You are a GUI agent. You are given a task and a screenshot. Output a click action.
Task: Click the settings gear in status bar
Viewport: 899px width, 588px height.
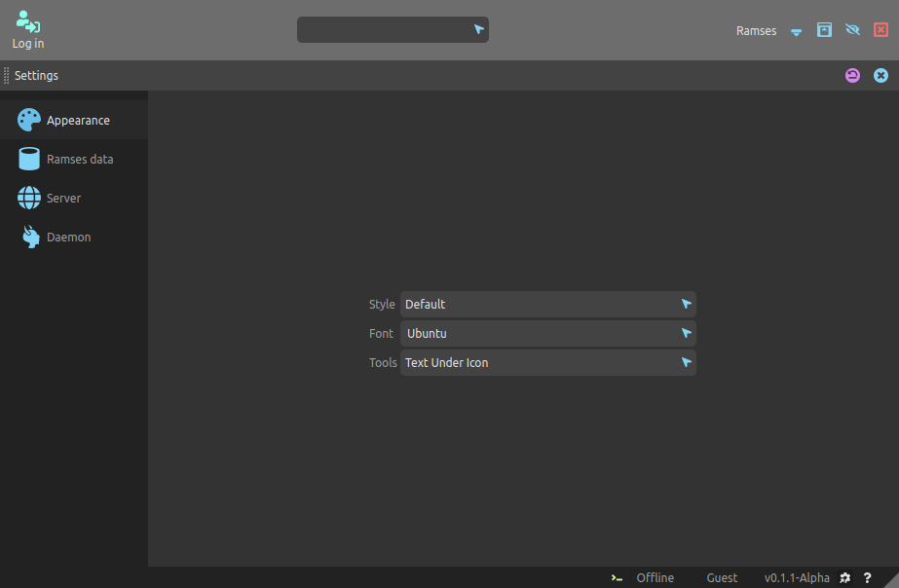coord(845,578)
